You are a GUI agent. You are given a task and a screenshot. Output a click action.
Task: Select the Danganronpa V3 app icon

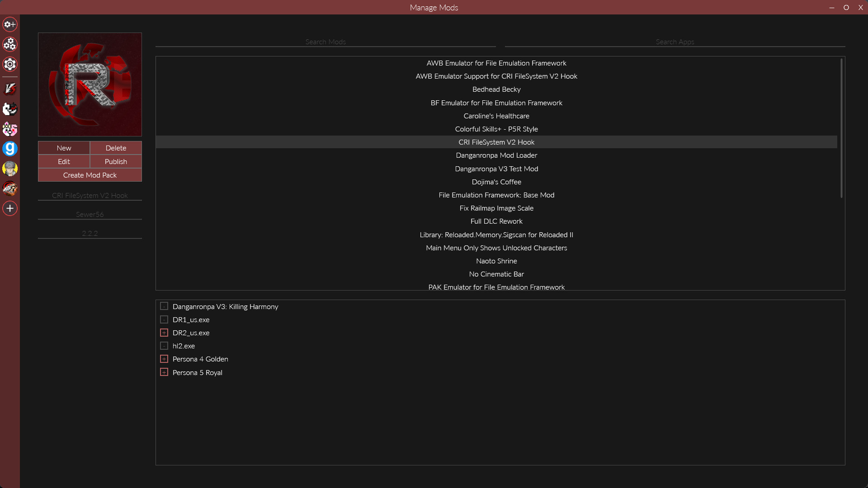pos(10,89)
